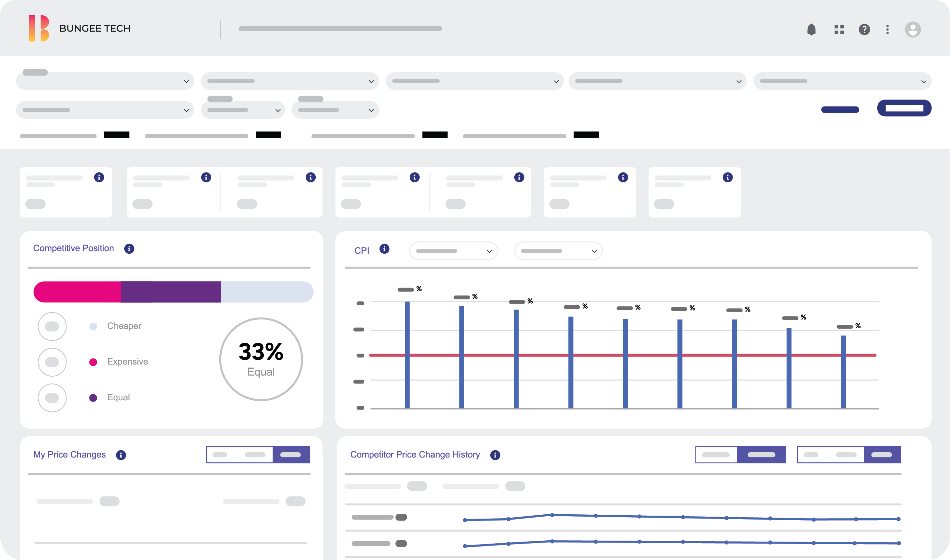This screenshot has height=560, width=950.
Task: Select the first tab in My Price Changes toggle
Action: [220, 455]
